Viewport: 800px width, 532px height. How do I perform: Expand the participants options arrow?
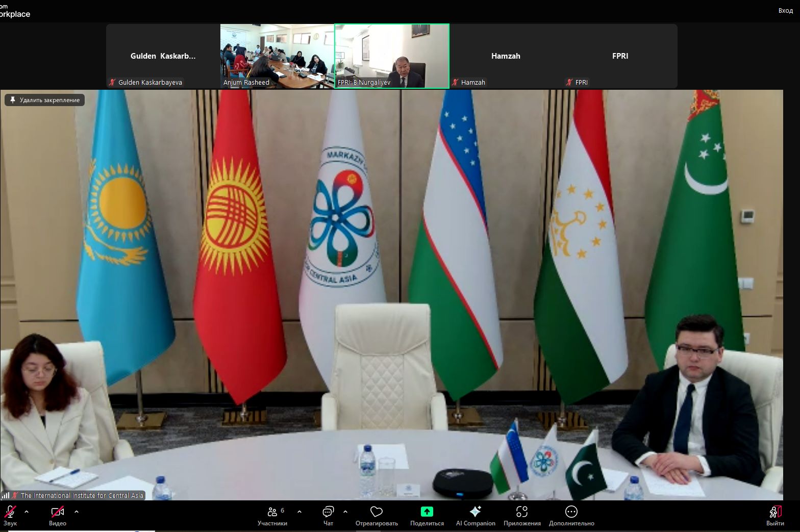299,512
